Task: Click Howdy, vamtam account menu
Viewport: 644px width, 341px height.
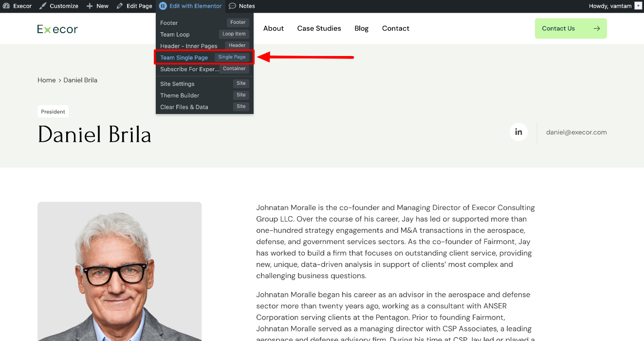Action: 610,6
